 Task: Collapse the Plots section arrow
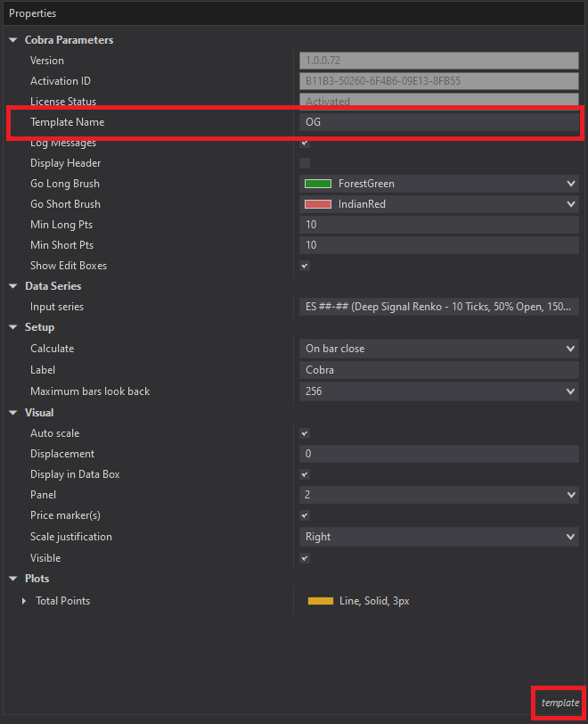[14, 579]
